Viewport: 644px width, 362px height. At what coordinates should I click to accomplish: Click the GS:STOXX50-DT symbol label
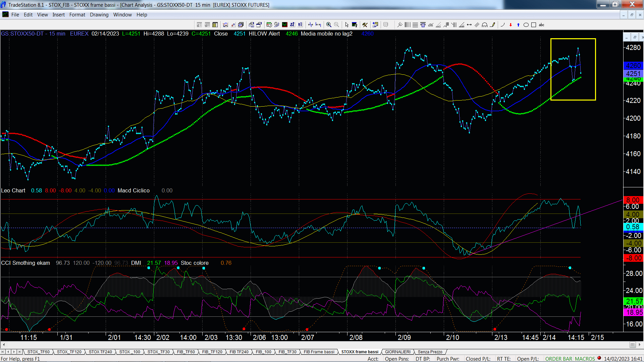click(22, 34)
